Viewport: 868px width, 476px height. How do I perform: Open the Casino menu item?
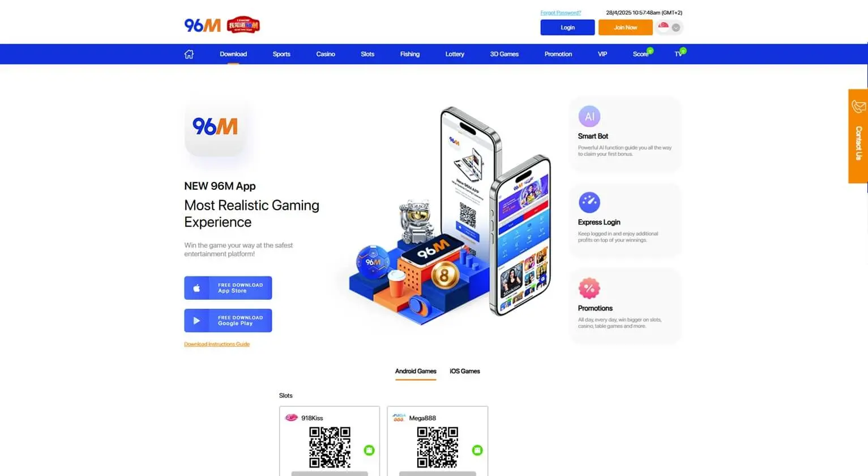(326, 54)
